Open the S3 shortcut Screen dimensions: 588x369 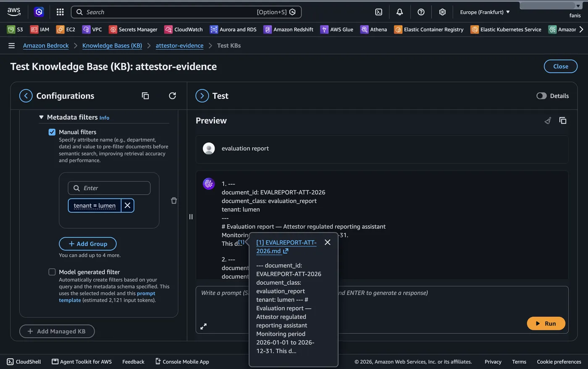[x=15, y=29]
